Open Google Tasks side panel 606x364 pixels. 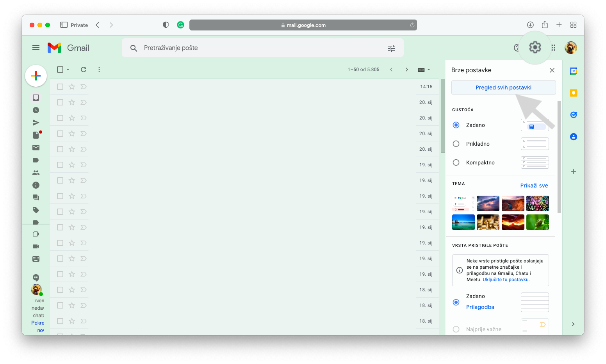[573, 115]
